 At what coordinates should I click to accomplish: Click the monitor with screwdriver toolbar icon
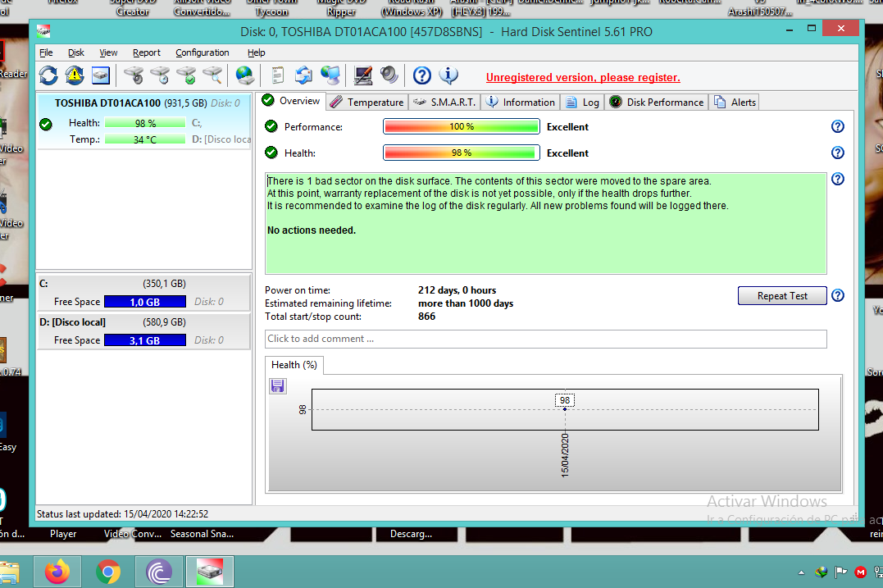click(x=362, y=75)
